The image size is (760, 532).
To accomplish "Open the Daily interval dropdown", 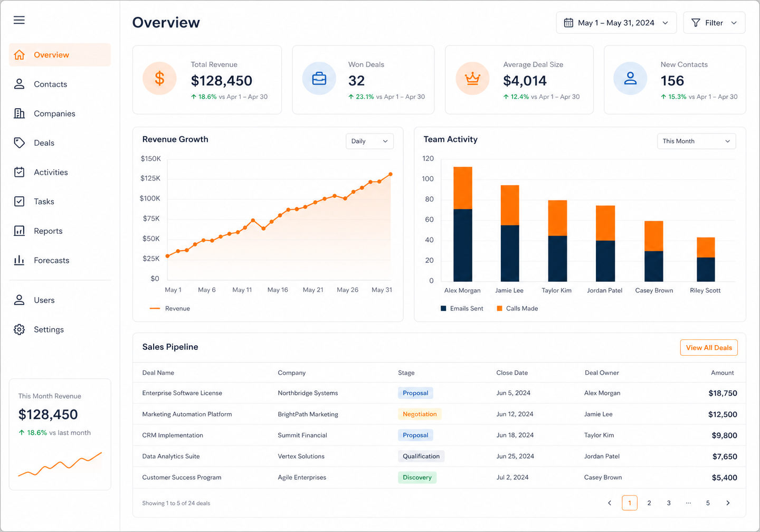I will click(x=369, y=141).
